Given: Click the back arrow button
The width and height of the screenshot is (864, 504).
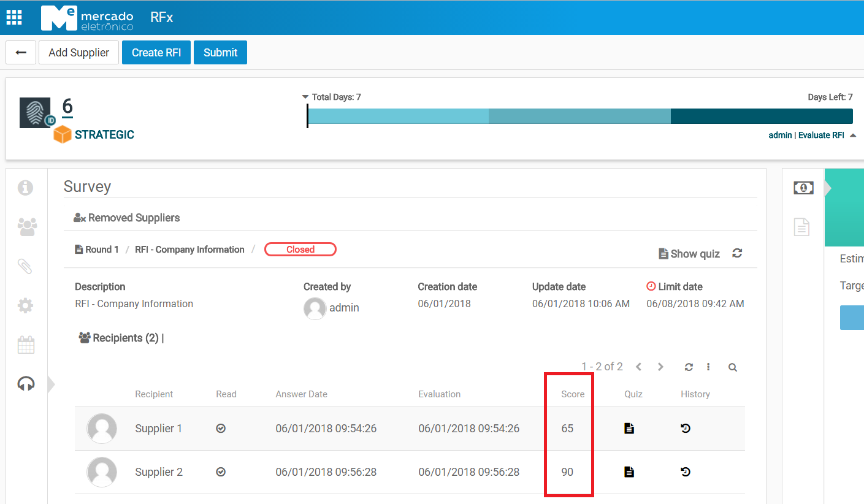Looking at the screenshot, I should pos(21,53).
